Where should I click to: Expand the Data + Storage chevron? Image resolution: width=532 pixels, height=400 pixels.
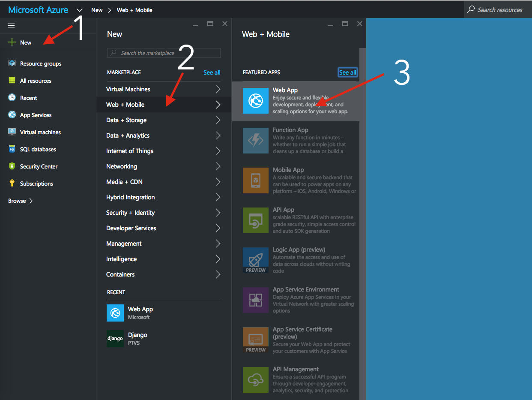(218, 120)
